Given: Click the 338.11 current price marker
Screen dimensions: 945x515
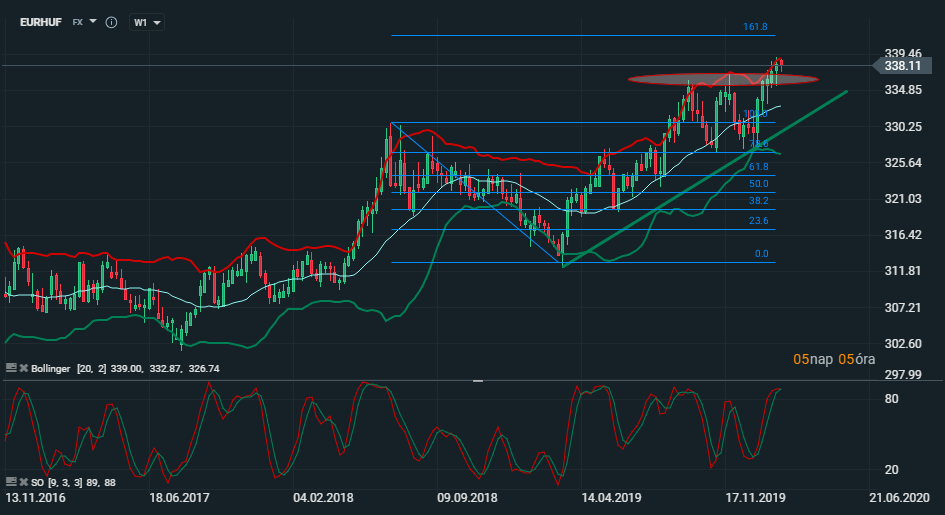Looking at the screenshot, I should tap(902, 66).
